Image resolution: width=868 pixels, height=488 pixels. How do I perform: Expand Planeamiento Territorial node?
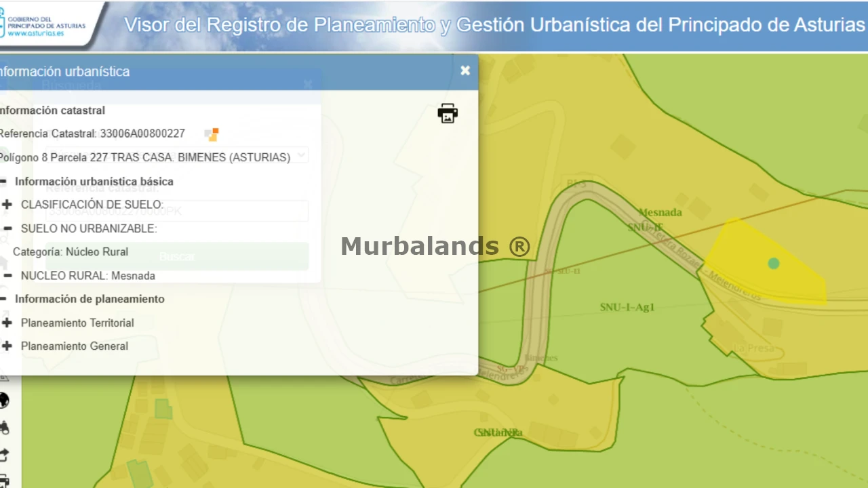7,323
